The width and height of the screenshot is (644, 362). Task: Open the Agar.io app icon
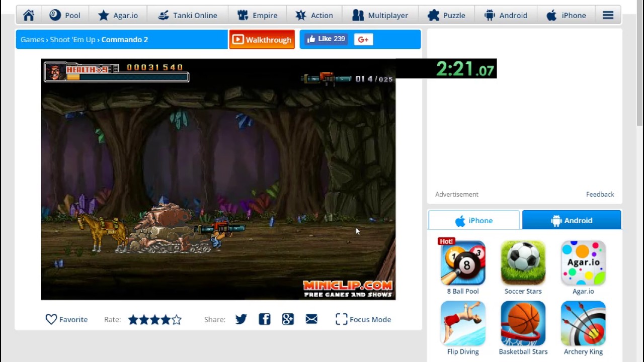[x=583, y=263]
